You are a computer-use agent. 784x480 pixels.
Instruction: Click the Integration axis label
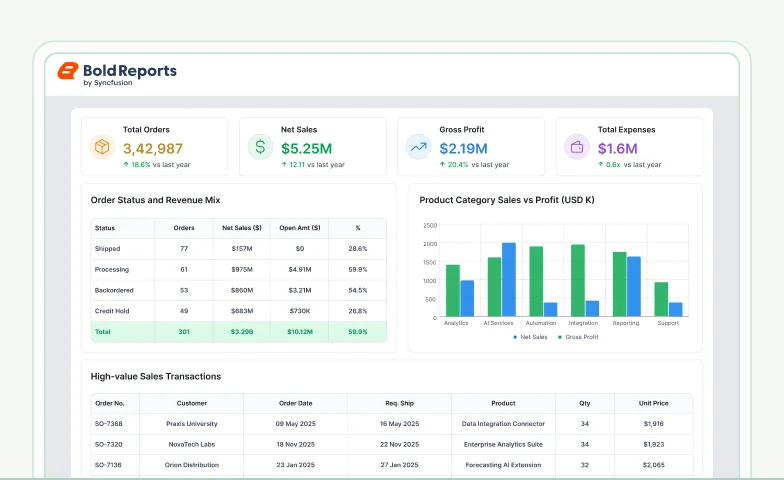tap(583, 323)
